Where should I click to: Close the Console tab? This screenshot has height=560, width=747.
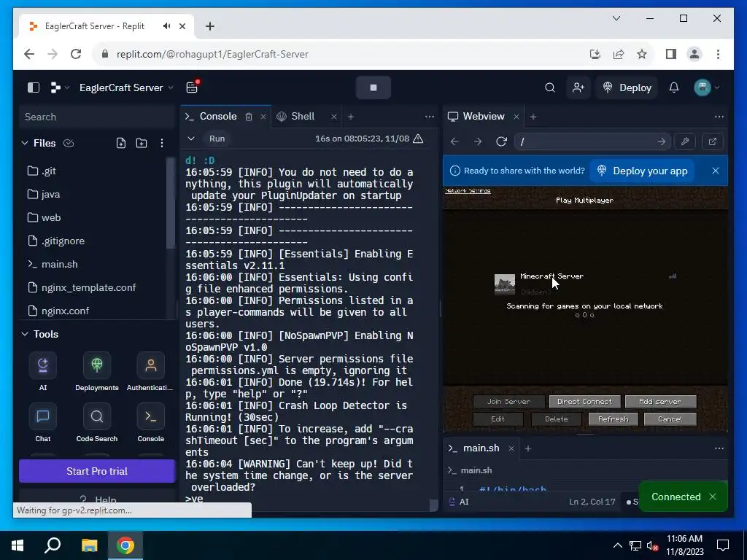tap(263, 117)
